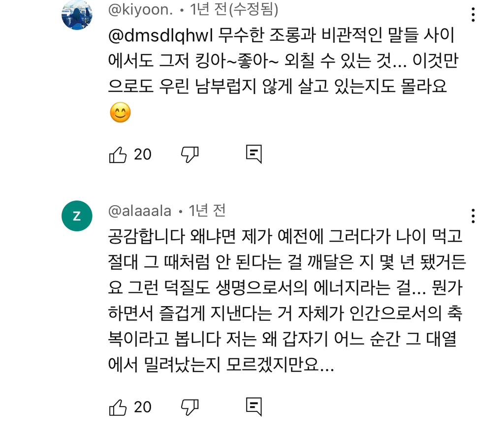This screenshot has width=504, height=437.
Task: Open @kiyoon.'s profile picture thumbnail
Action: click(x=77, y=14)
